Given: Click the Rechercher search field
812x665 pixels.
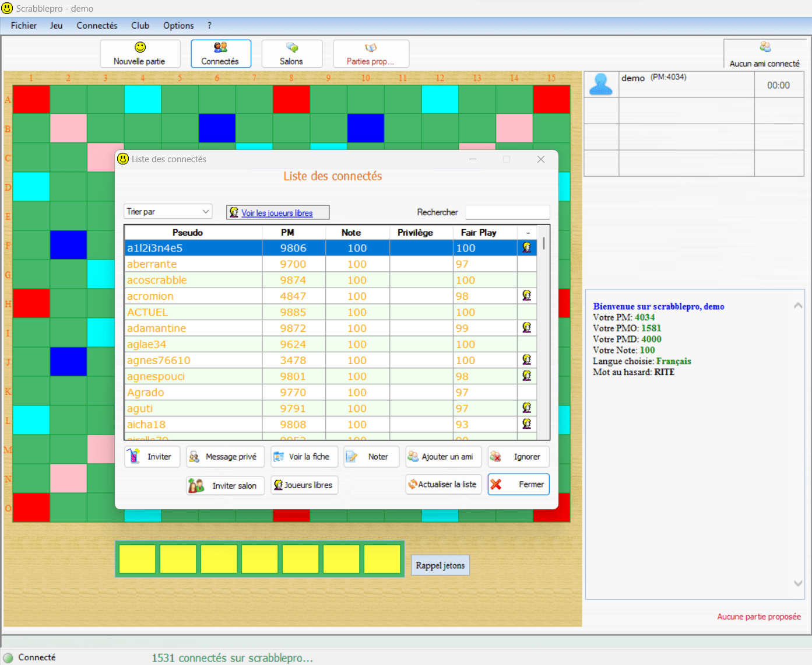Looking at the screenshot, I should (507, 212).
